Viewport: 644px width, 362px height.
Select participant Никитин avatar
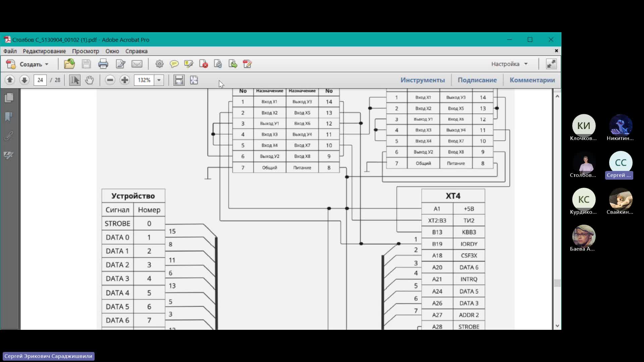[x=621, y=126]
